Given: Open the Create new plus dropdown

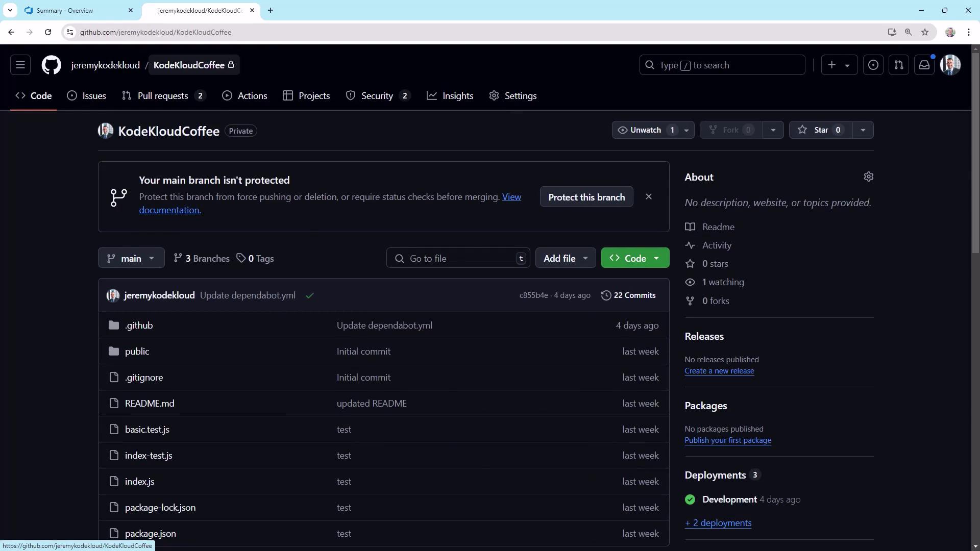Looking at the screenshot, I should click(839, 65).
